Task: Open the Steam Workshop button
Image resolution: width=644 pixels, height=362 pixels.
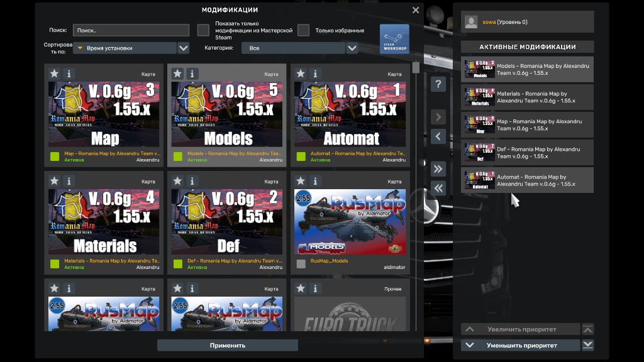Action: [394, 38]
